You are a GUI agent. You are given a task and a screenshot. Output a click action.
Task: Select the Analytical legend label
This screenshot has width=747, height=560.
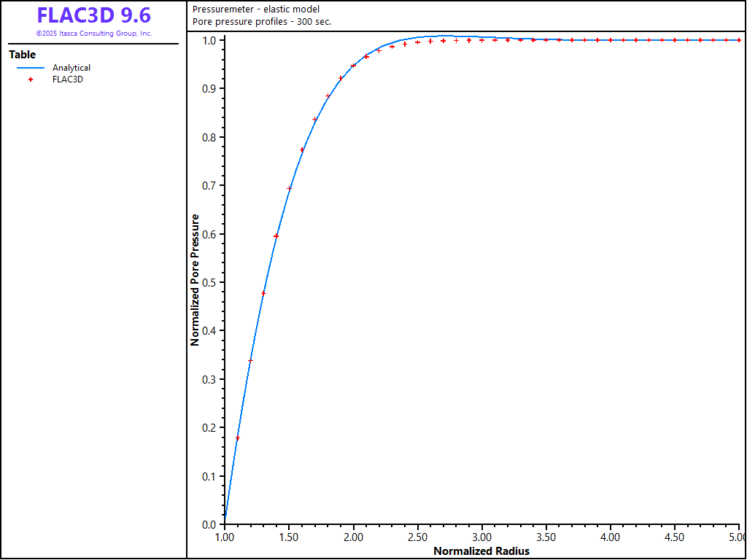point(71,68)
